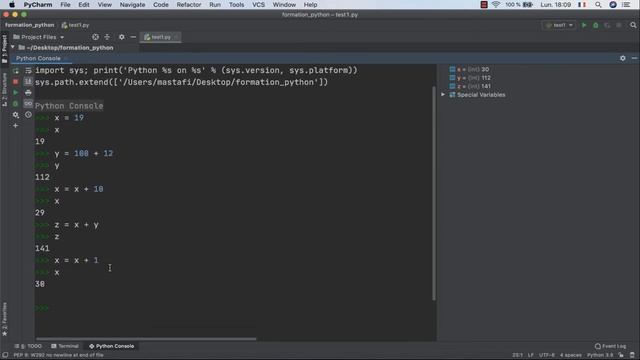640x360 pixels.
Task: Open the LF line separator selector
Action: click(x=530, y=355)
